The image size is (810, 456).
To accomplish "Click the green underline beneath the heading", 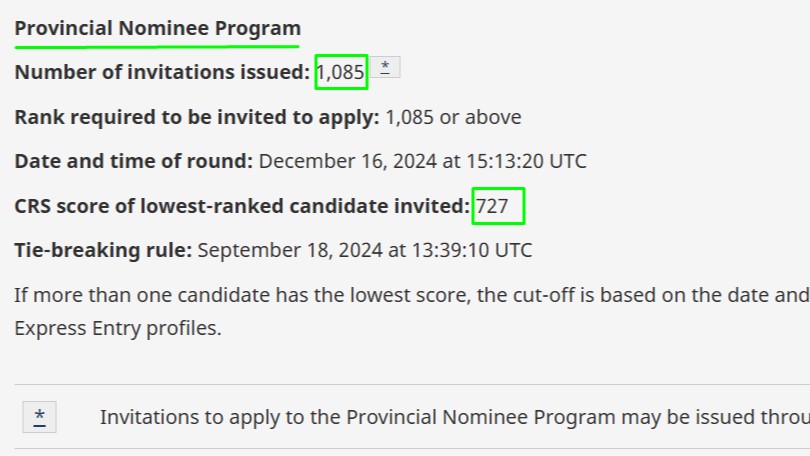I will (x=157, y=47).
